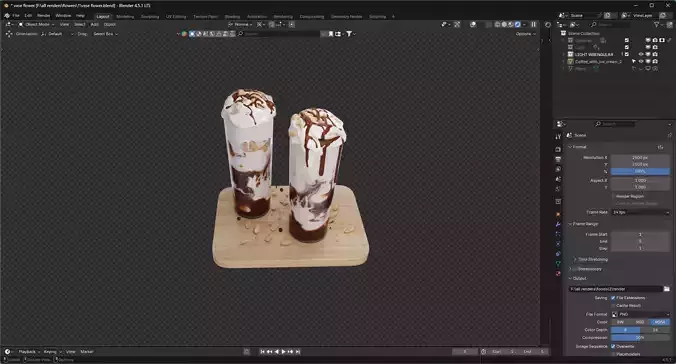Image resolution: width=676 pixels, height=364 pixels.
Task: Toggle the File Extensions checkbox
Action: click(613, 298)
